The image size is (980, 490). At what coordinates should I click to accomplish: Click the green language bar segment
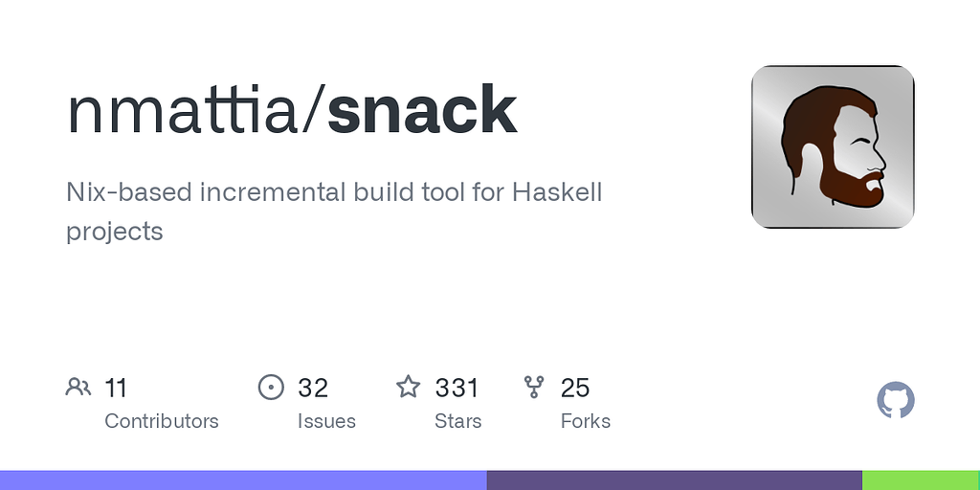[922, 480]
